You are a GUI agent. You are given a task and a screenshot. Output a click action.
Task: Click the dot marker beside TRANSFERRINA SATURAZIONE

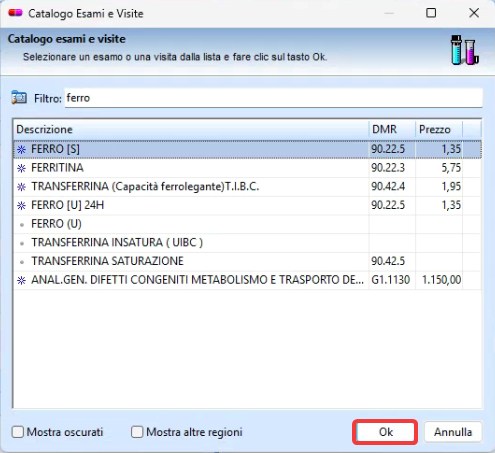coord(22,262)
